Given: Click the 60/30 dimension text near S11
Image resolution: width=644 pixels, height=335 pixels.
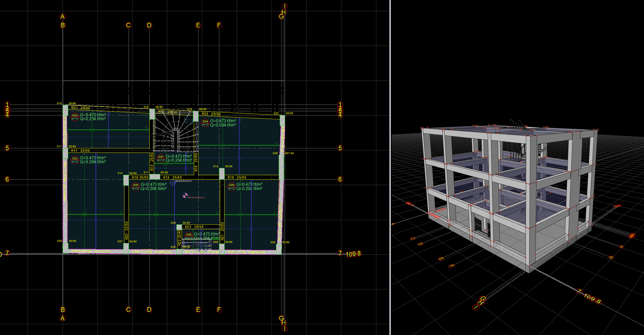Looking at the screenshot, I should click(x=164, y=173).
